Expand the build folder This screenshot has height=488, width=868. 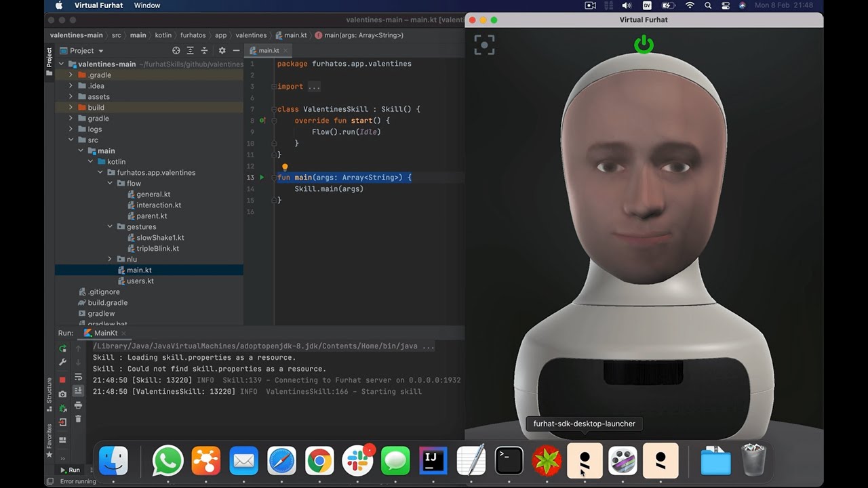[x=71, y=108]
